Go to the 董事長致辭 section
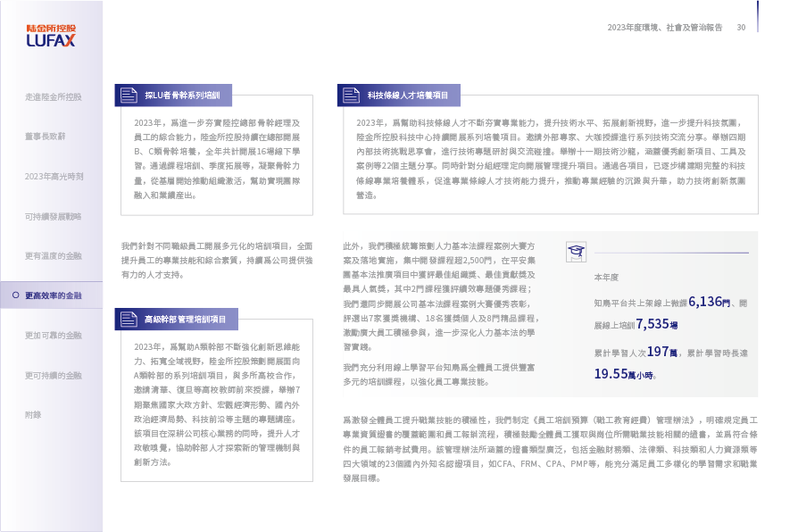 45,137
